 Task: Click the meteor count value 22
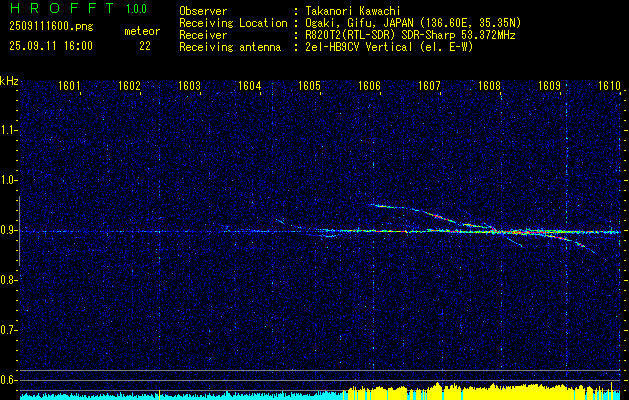(x=145, y=46)
